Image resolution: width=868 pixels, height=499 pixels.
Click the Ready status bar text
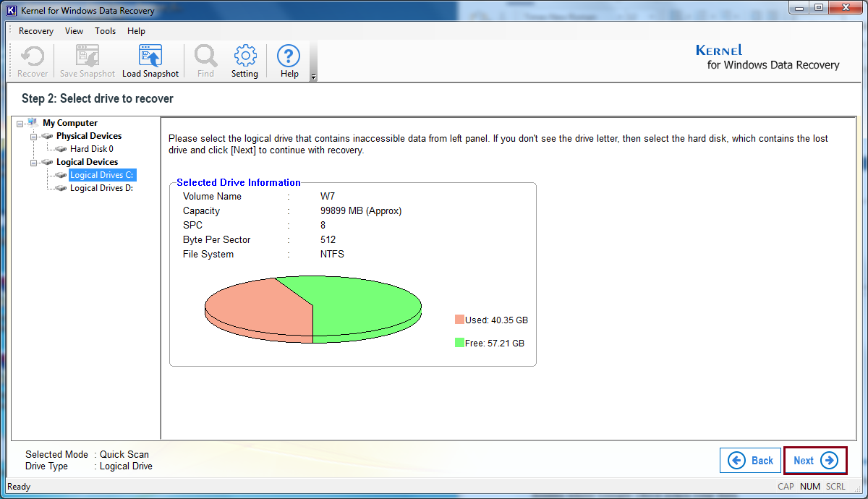coord(19,487)
